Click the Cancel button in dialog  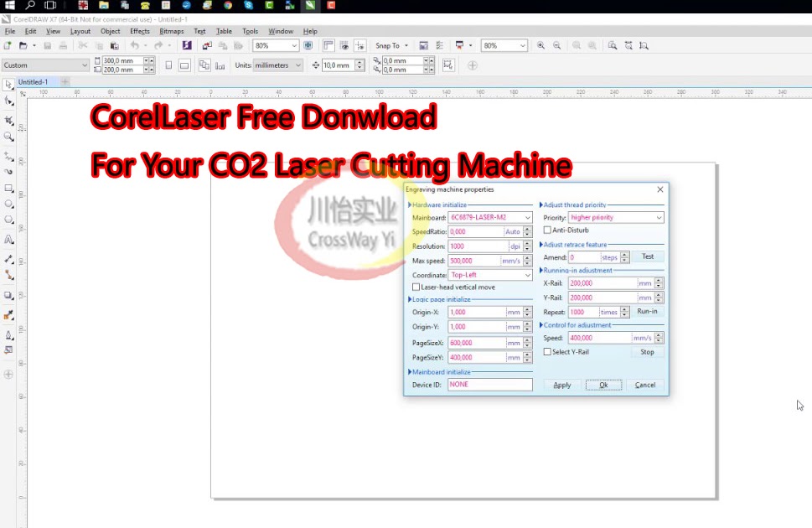644,385
